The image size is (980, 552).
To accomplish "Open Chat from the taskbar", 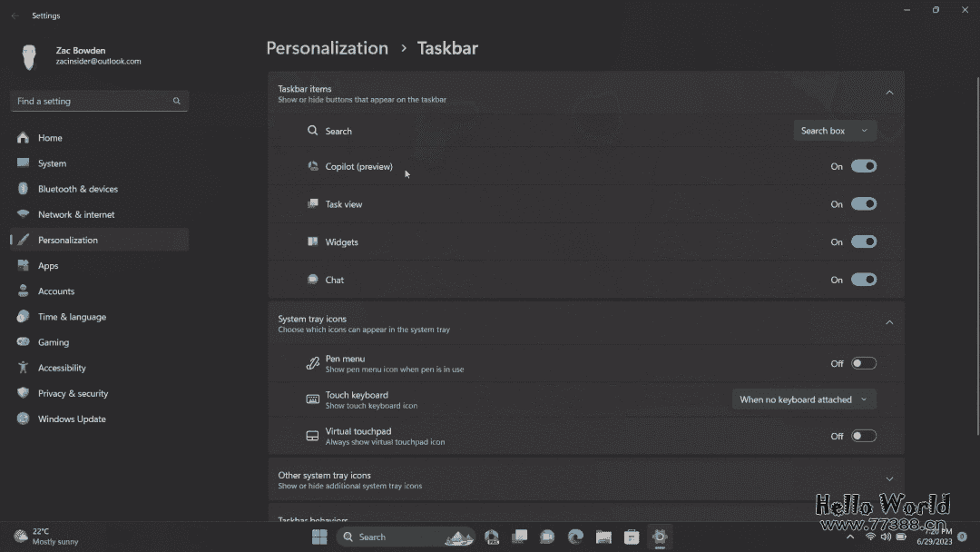I will pos(547,537).
